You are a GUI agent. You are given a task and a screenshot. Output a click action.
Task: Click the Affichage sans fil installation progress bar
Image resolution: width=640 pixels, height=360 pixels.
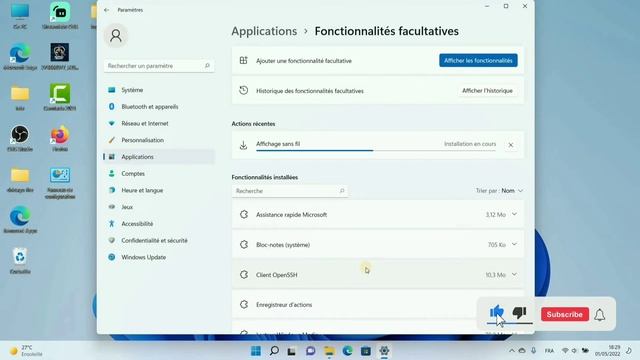coord(376,150)
